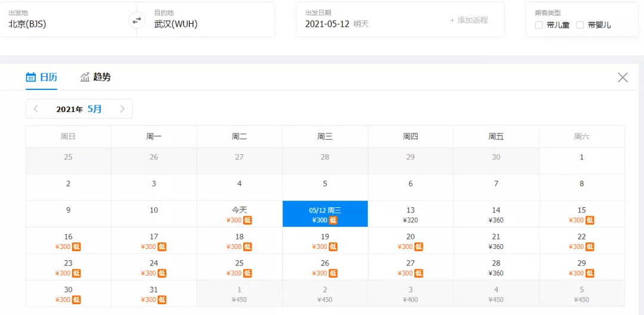
Task: Select June 3 priced ¥400
Action: pyautogui.click(x=410, y=294)
